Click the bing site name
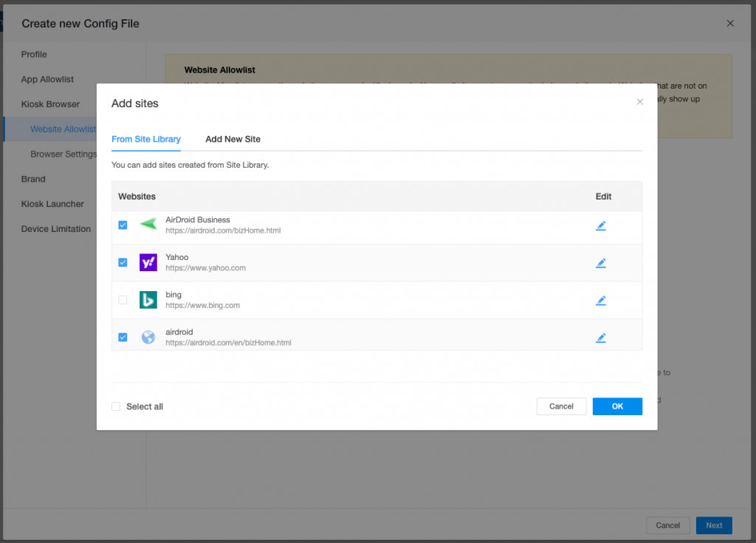 (173, 295)
